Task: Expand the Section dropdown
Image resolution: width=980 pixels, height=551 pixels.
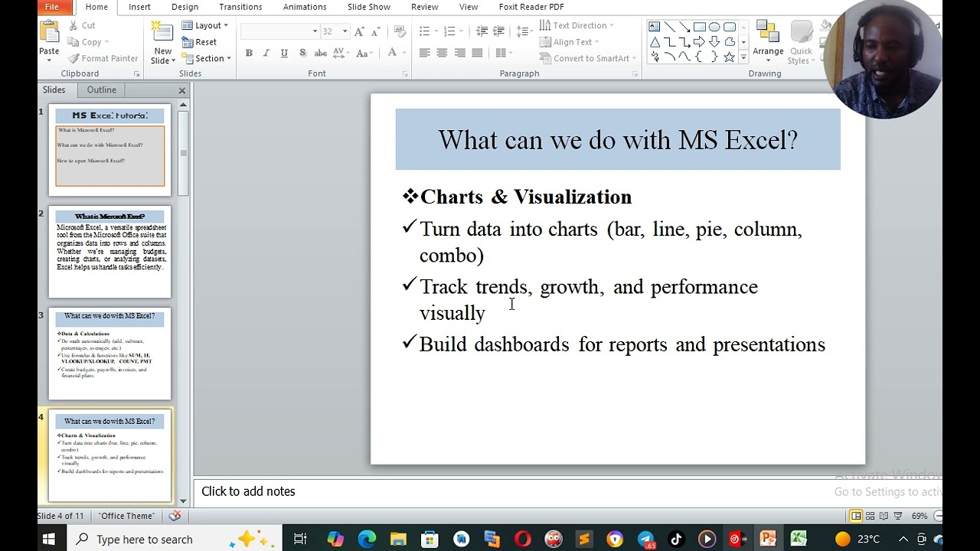Action: [x=206, y=58]
